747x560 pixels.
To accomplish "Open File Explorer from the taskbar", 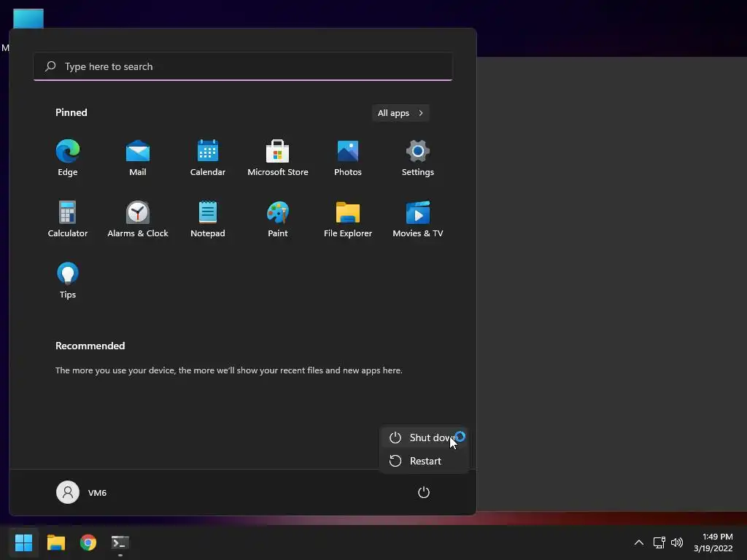I will 55,542.
